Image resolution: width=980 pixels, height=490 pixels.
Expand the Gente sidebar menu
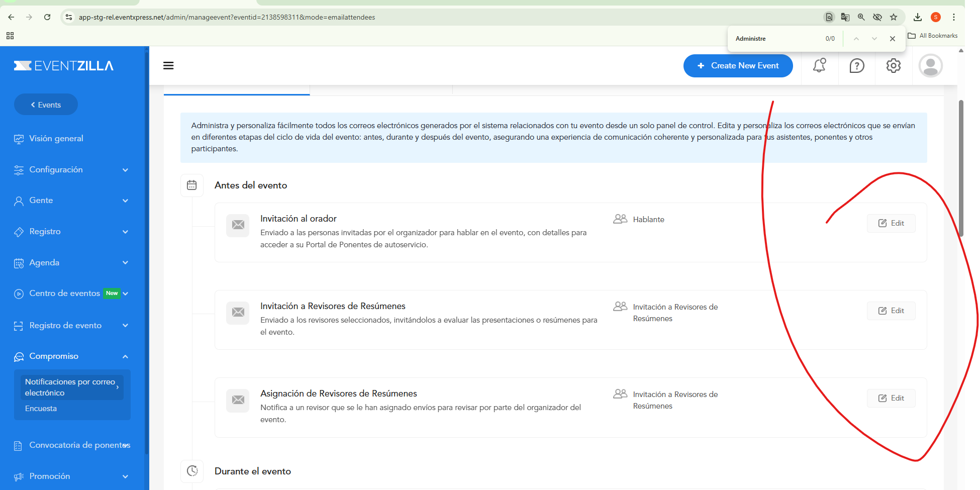point(72,201)
